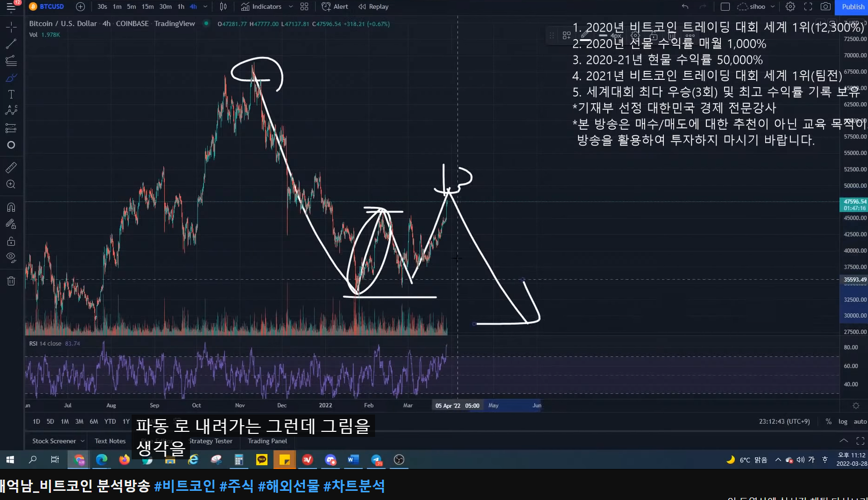The image size is (868, 500).
Task: Set the date range to 1D
Action: [x=37, y=422]
